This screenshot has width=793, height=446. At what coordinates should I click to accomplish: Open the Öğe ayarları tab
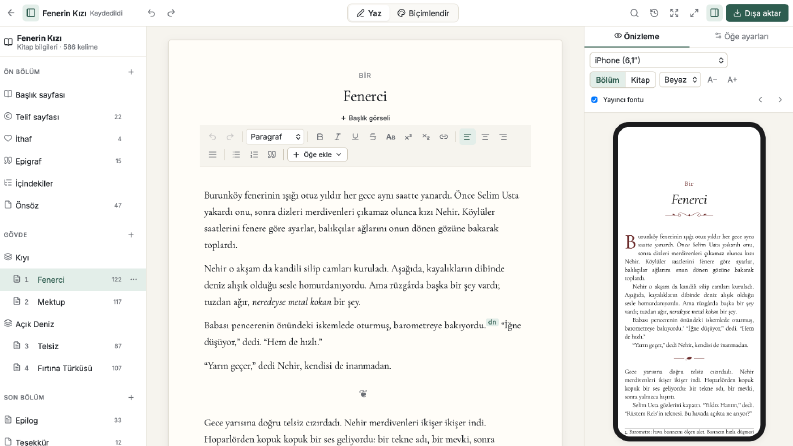[x=741, y=36]
